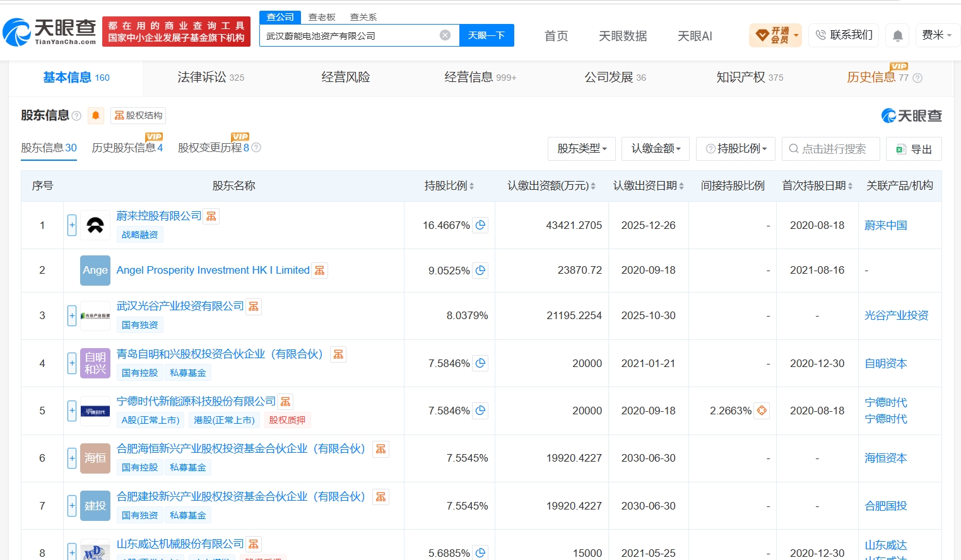Switch to the 法律诉讼 tab
961x560 pixels.
point(211,78)
